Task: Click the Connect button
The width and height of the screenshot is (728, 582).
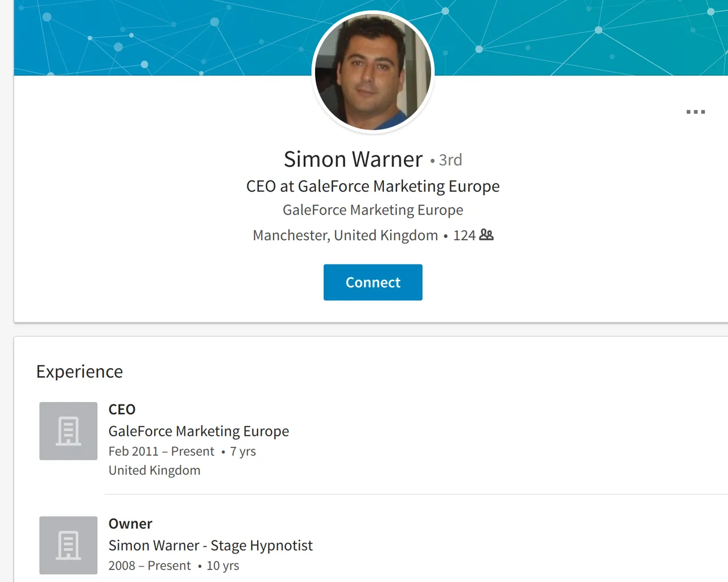Action: click(x=373, y=282)
